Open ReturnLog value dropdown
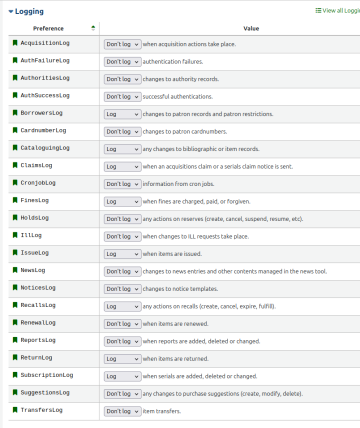 [122, 359]
